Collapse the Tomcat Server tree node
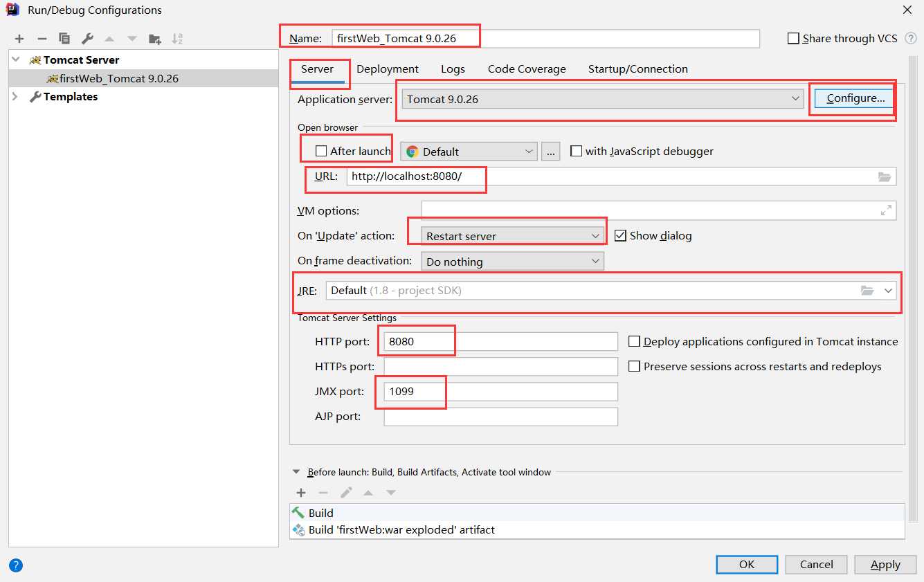Image resolution: width=924 pixels, height=582 pixels. [16, 60]
